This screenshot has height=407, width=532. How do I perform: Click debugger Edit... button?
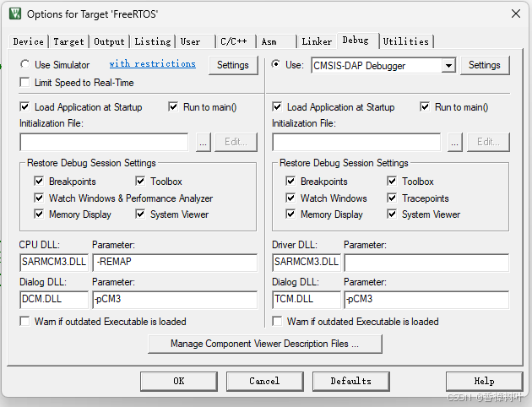[488, 142]
